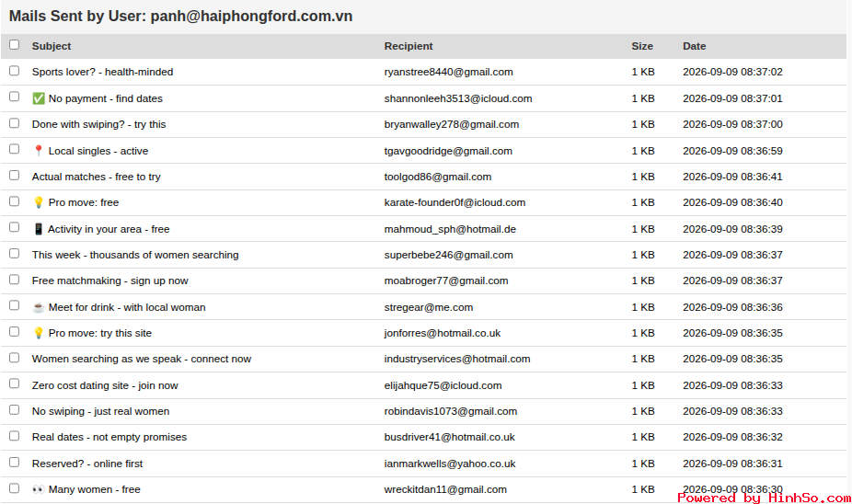Click recipient industryservices@hotmail.com
The width and height of the screenshot is (852, 504).
pyautogui.click(x=457, y=359)
